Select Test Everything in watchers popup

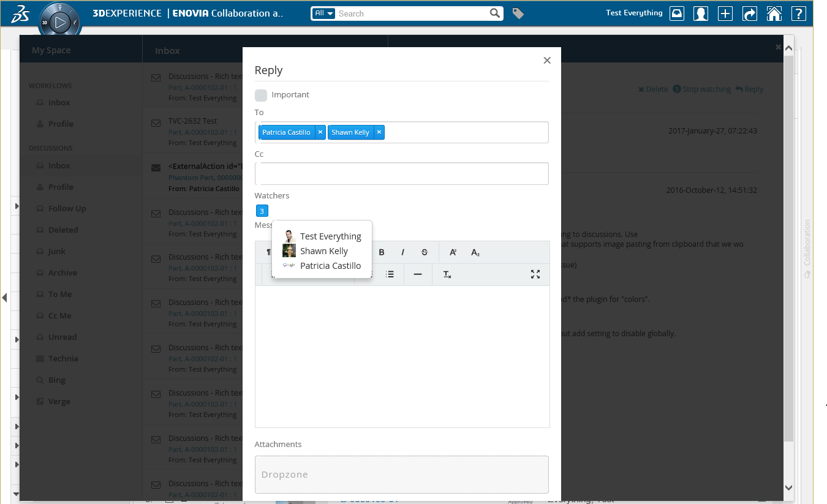coord(330,236)
